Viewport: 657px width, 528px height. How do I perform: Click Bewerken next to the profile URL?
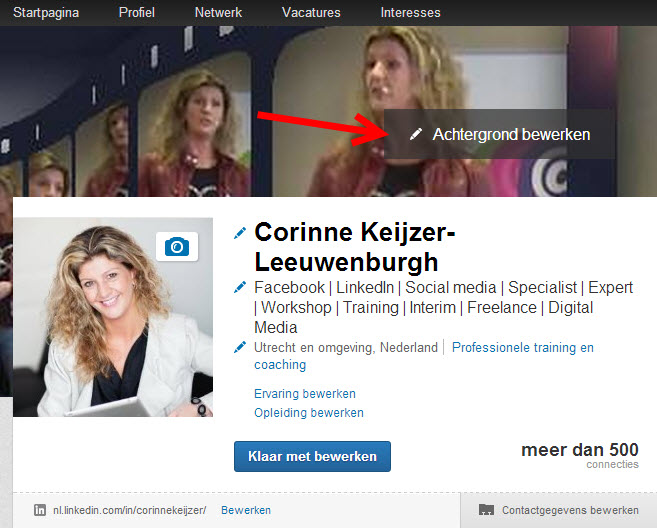246,510
